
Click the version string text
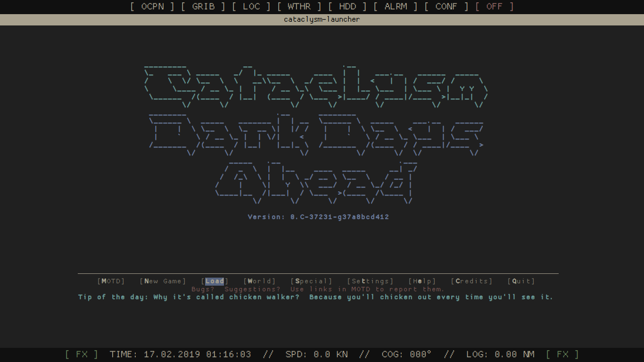pyautogui.click(x=318, y=217)
